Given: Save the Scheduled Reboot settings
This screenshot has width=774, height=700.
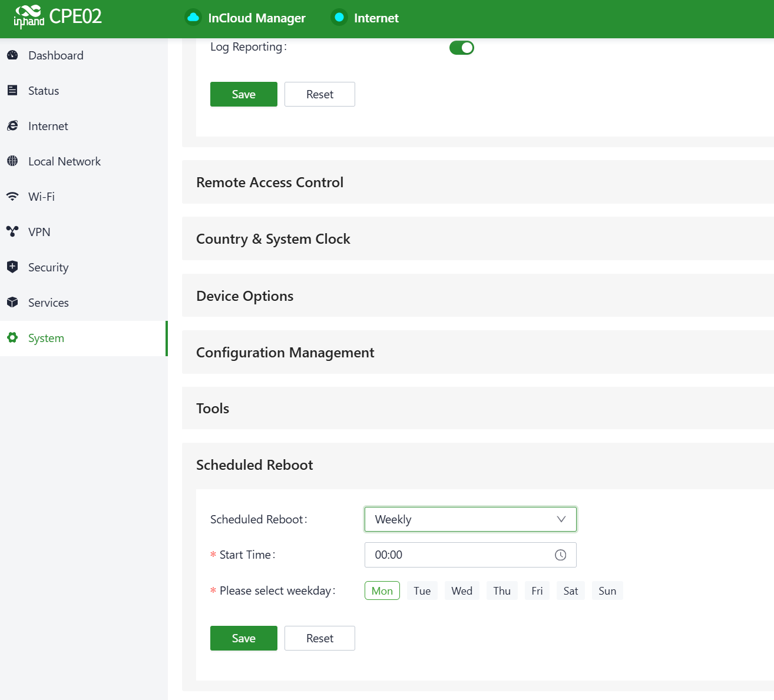Looking at the screenshot, I should (x=243, y=638).
